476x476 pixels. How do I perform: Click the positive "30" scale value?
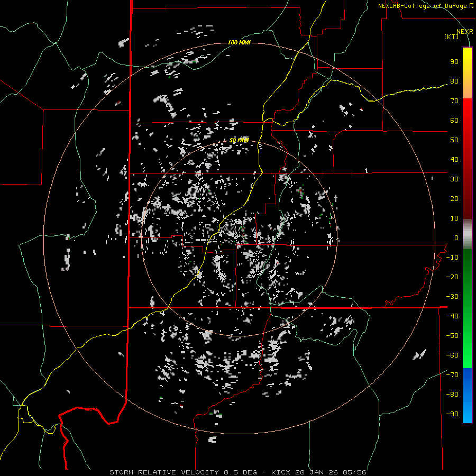click(x=454, y=179)
